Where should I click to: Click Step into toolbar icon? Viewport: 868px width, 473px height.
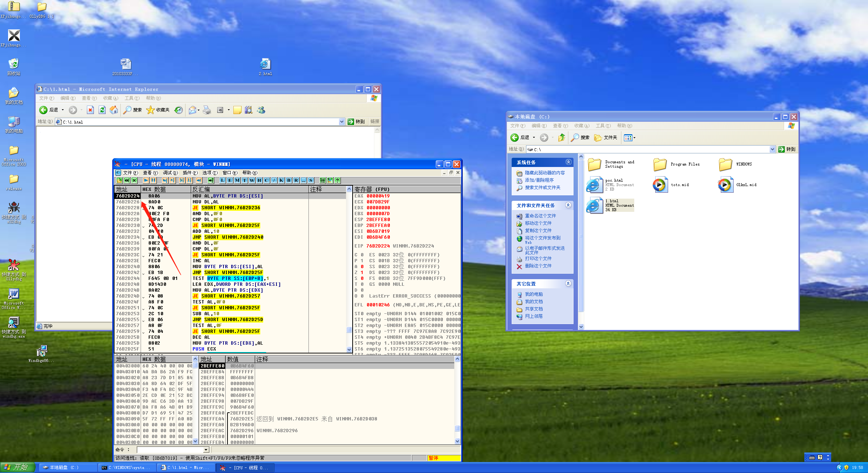[x=165, y=180]
